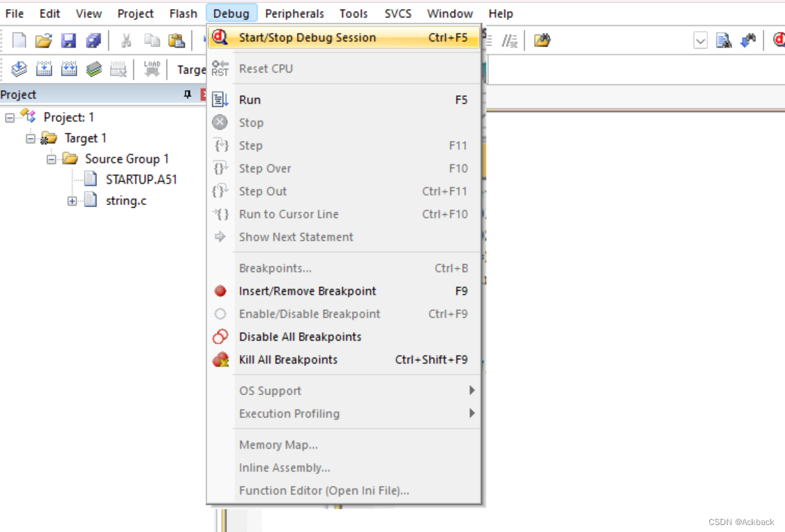Open Function Editor (Open Ini File)...
The image size is (785, 532).
(344, 490)
